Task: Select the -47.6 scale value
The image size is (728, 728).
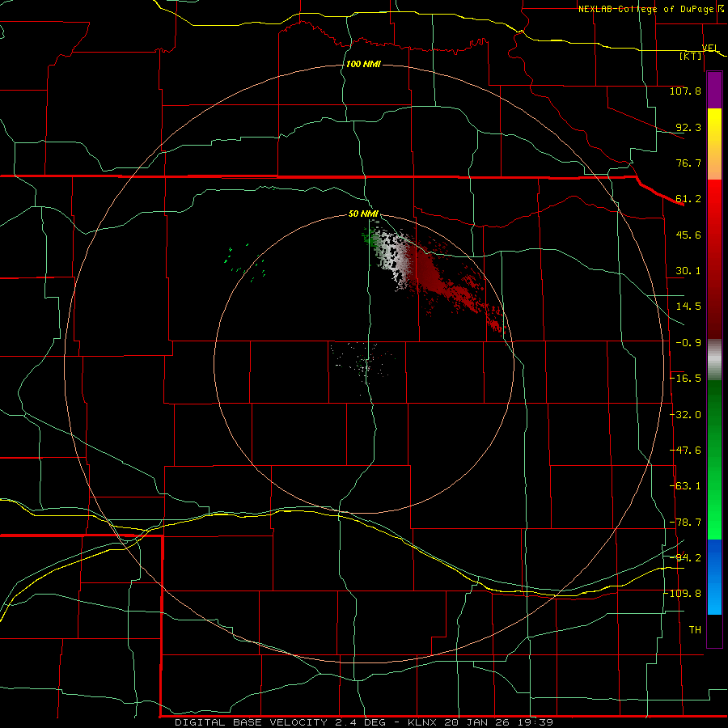Action: [x=686, y=451]
